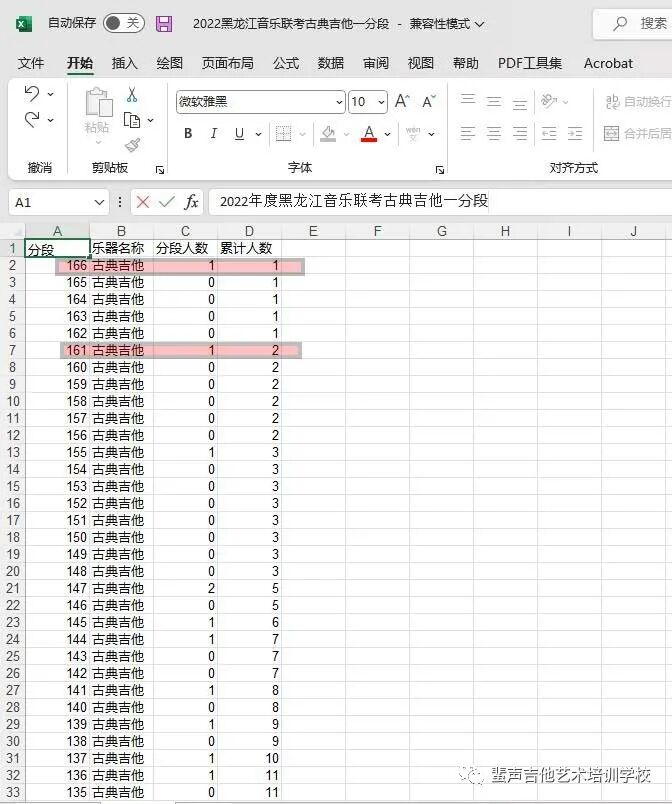This screenshot has height=804, width=672.
Task: Click the purple Save disk icon
Action: 164,24
